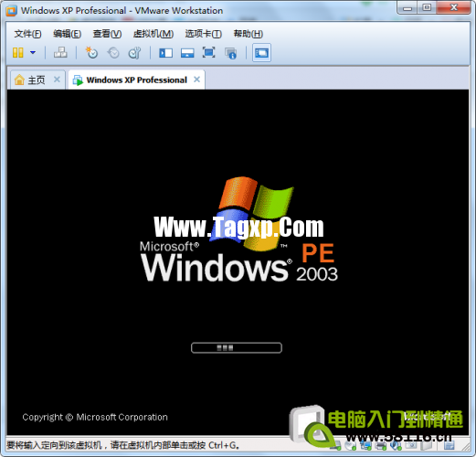Screen dimensions: 476x457
Task: Take a snapshot of this virtual machine
Action: (91, 53)
